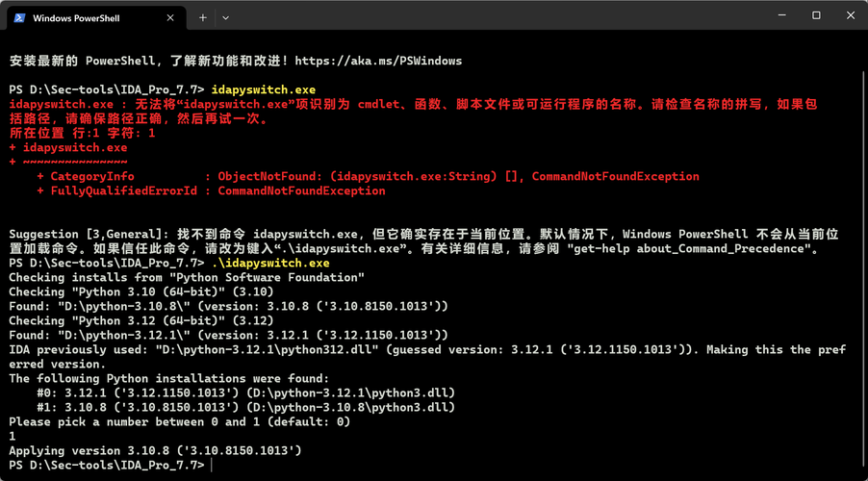Maximize the terminal window
Viewport: 868px width, 481px height.
click(816, 15)
